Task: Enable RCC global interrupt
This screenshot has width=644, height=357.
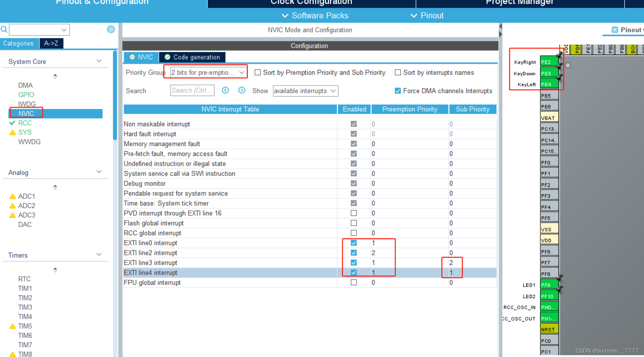Action: [354, 233]
